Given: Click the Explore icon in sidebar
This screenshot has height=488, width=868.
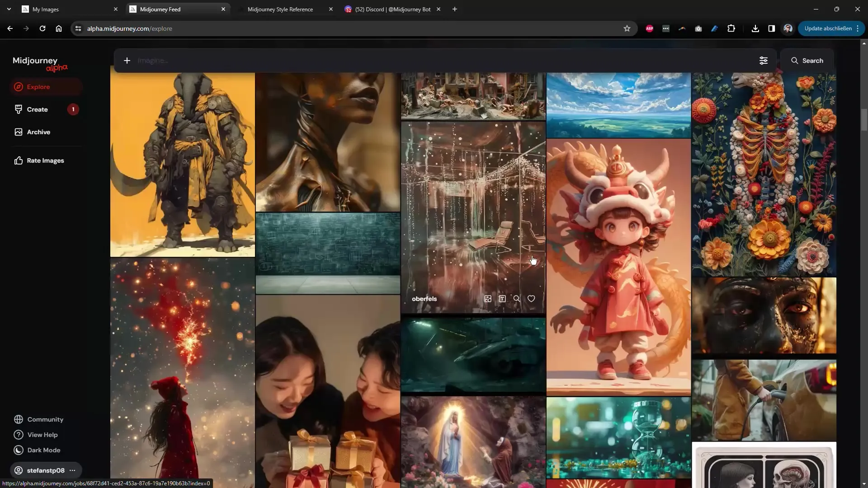Looking at the screenshot, I should click(19, 86).
